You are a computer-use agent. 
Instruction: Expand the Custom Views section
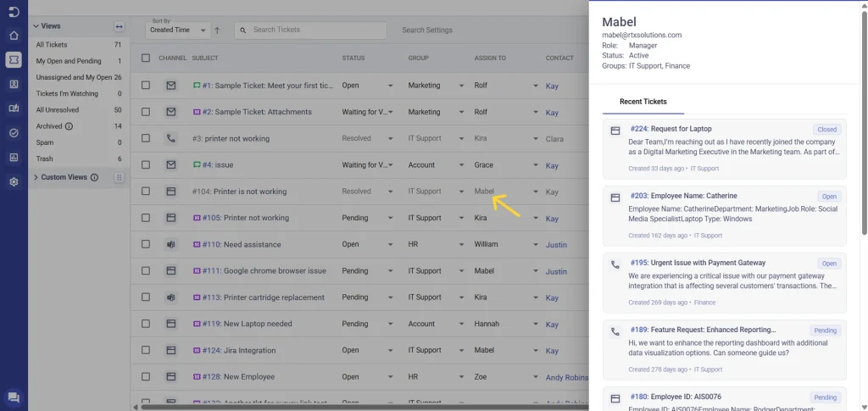pos(36,178)
